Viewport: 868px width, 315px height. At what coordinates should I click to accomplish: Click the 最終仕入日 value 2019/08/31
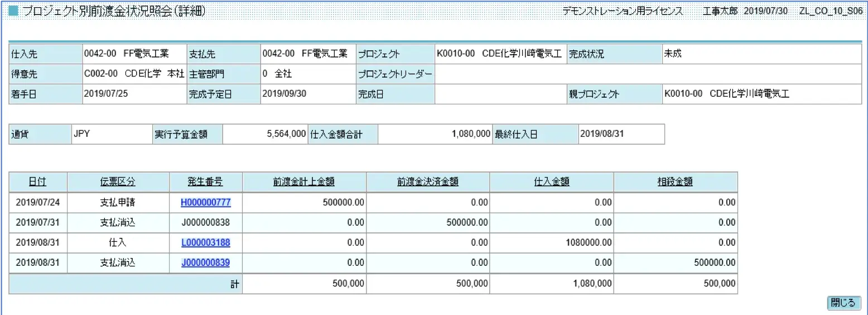pyautogui.click(x=602, y=135)
